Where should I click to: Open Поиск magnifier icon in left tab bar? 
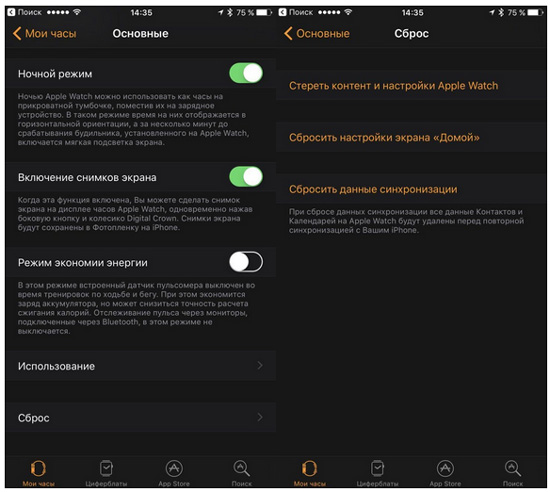click(241, 468)
